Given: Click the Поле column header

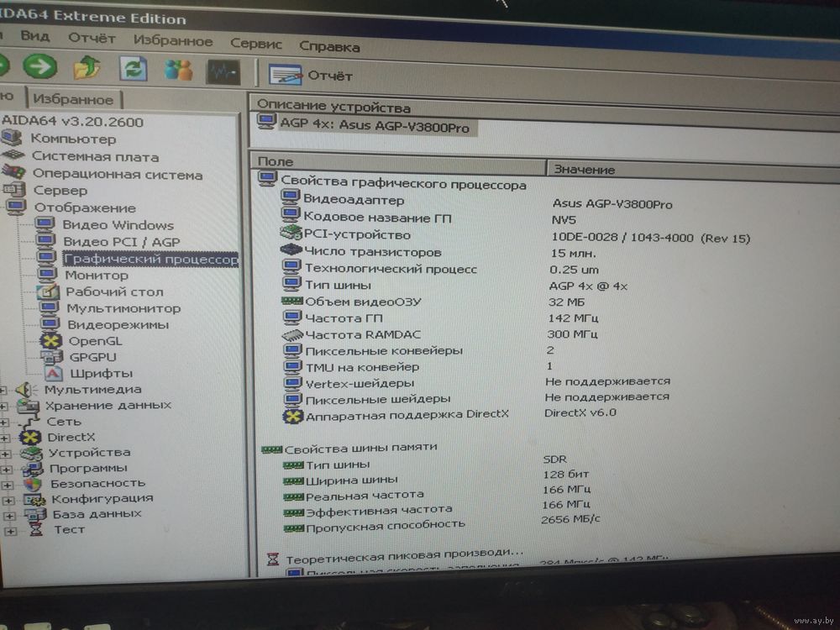Looking at the screenshot, I should [x=398, y=162].
